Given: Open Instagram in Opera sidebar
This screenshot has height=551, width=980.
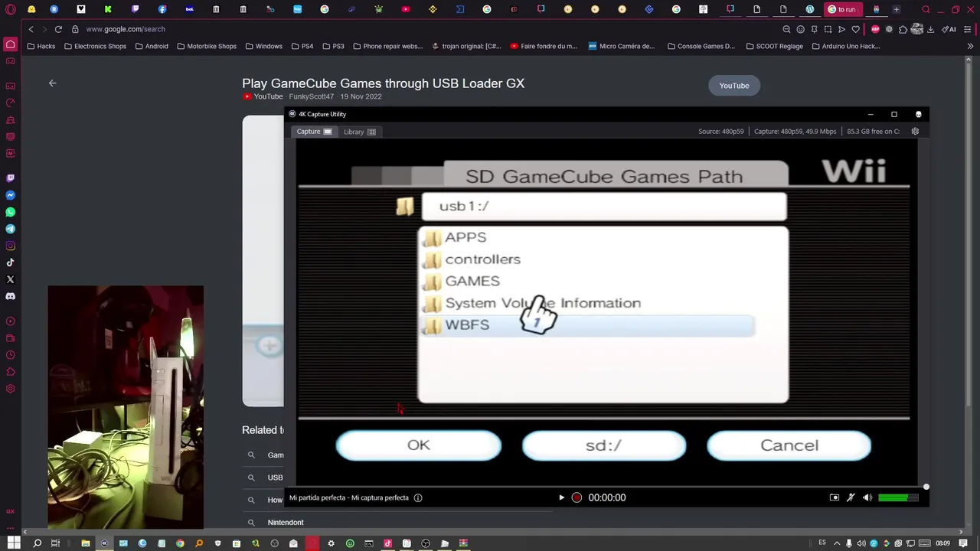Looking at the screenshot, I should [10, 246].
